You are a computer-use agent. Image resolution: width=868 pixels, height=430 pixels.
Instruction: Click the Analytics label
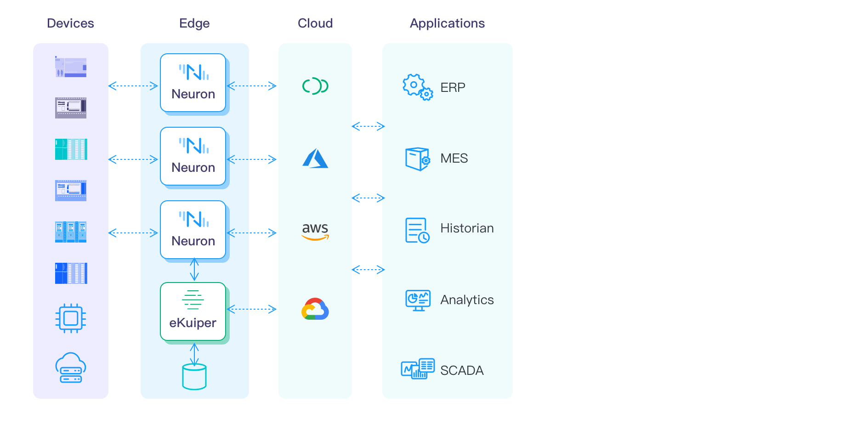coord(467,300)
